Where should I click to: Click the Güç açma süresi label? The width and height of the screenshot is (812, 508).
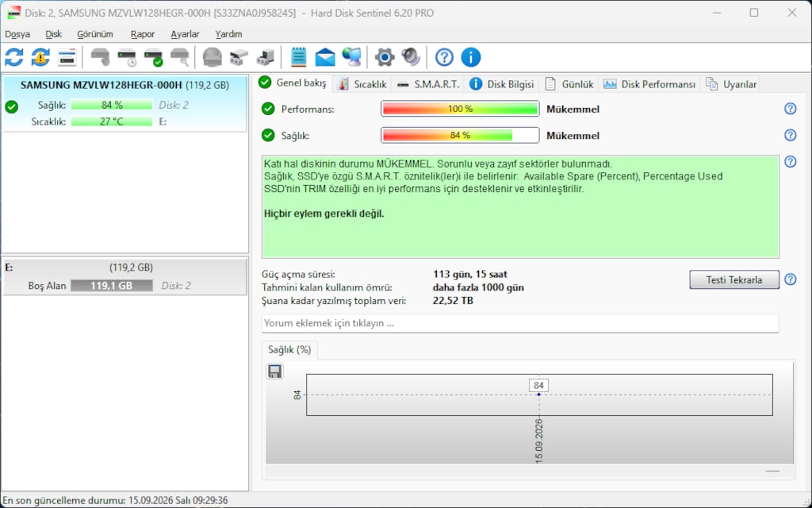click(298, 274)
